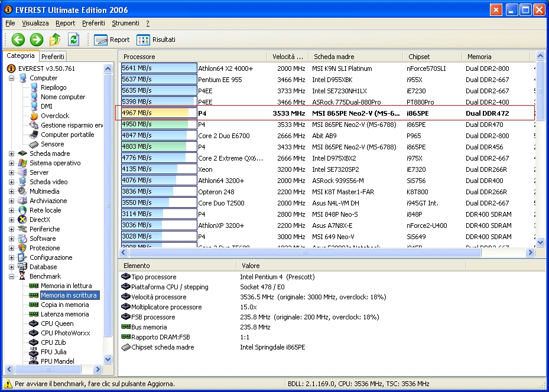
Task: Open the Strumenti menu
Action: [x=125, y=23]
